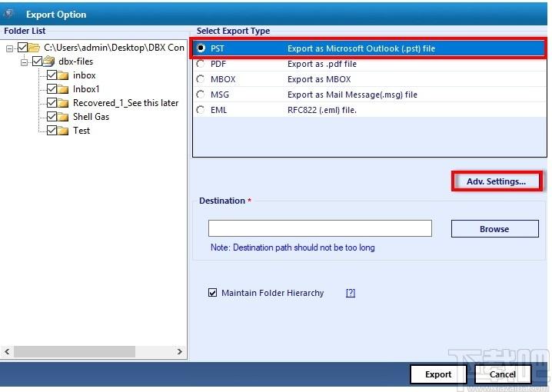This screenshot has width=552, height=392.
Task: Click the Test folder icon
Action: (x=63, y=131)
